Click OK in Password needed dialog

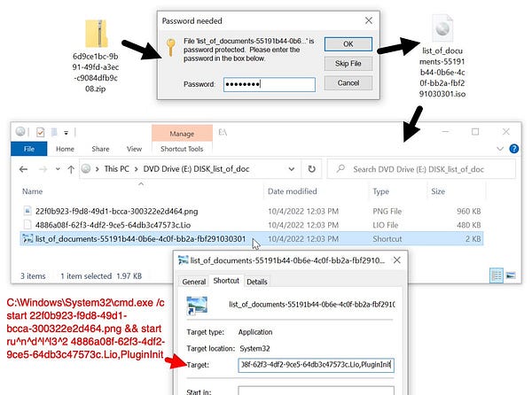(x=348, y=44)
